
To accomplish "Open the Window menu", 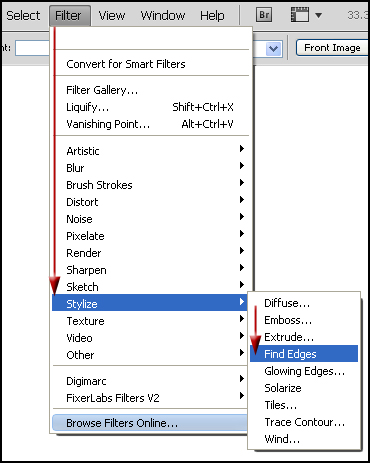I will click(163, 15).
